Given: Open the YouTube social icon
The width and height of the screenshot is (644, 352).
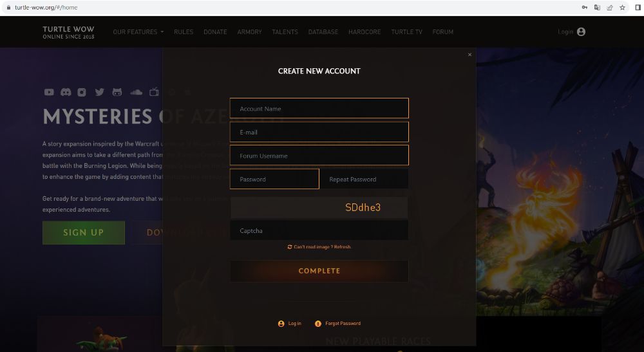Looking at the screenshot, I should [49, 92].
